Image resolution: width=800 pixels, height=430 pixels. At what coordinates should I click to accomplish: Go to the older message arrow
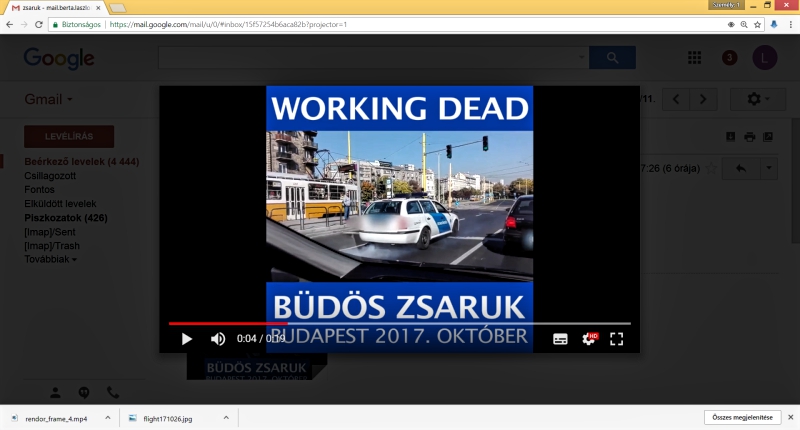point(703,99)
